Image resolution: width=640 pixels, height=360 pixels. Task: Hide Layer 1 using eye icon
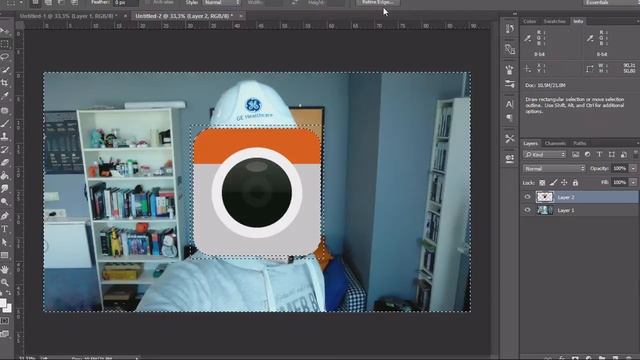527,210
